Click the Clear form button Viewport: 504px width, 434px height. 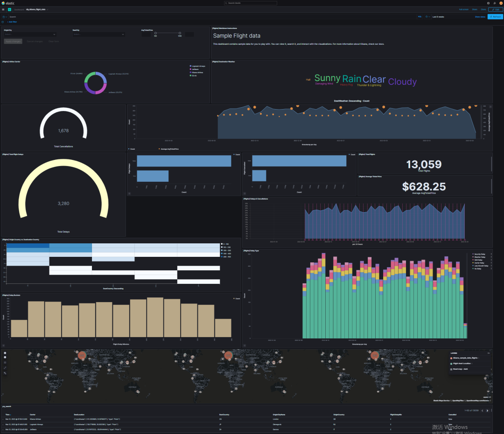(54, 41)
